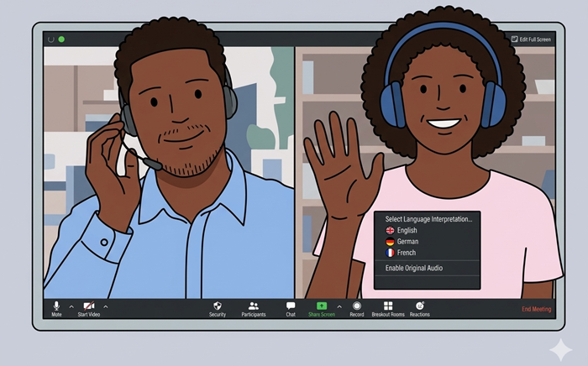Choose German from language interpretation menu
Image resolution: width=588 pixels, height=366 pixels.
pyautogui.click(x=407, y=241)
